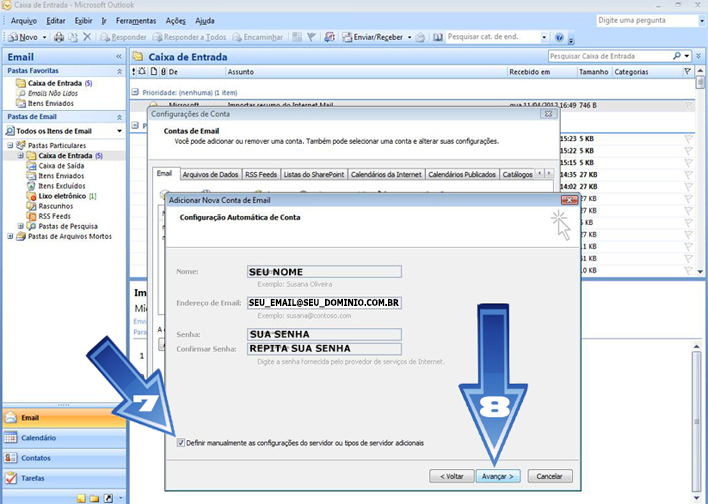Expand the Caixa de Entrada tree node

point(20,156)
